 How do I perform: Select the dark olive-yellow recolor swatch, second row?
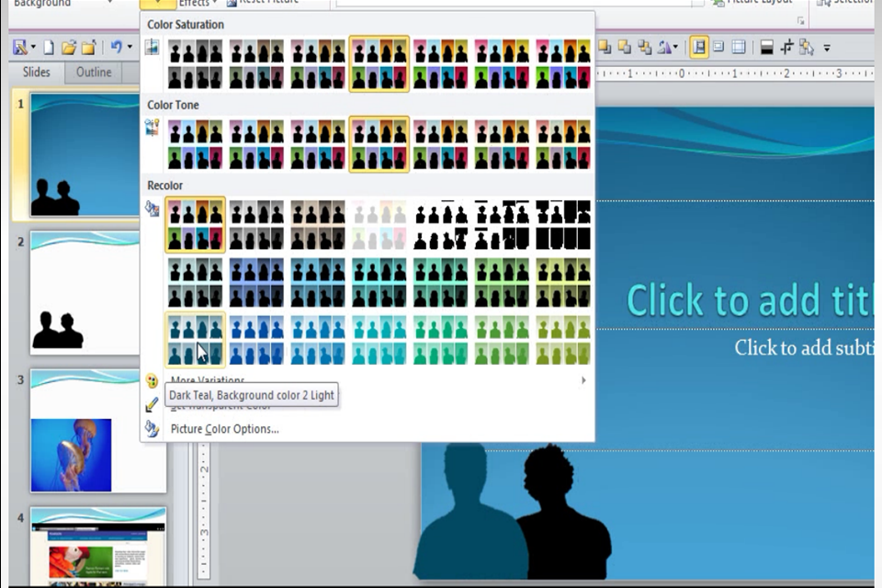pyautogui.click(x=563, y=282)
